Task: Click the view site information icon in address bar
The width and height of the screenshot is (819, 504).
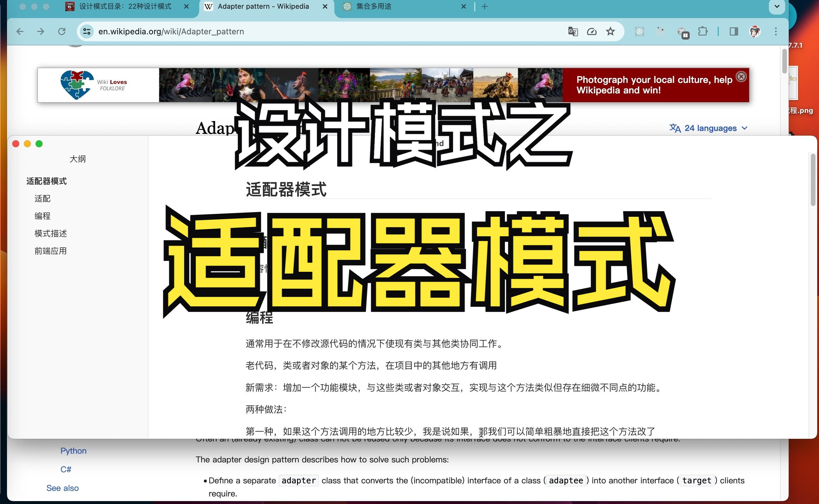Action: tap(87, 31)
